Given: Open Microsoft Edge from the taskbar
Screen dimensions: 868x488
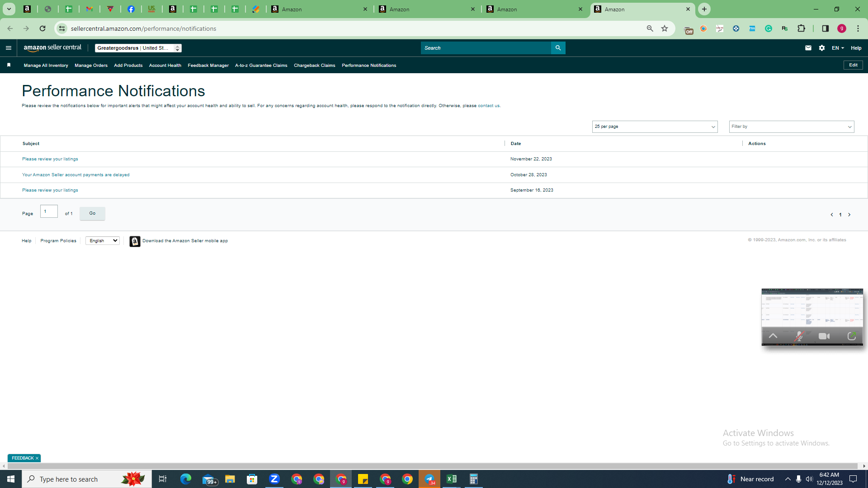Looking at the screenshot, I should [x=186, y=479].
